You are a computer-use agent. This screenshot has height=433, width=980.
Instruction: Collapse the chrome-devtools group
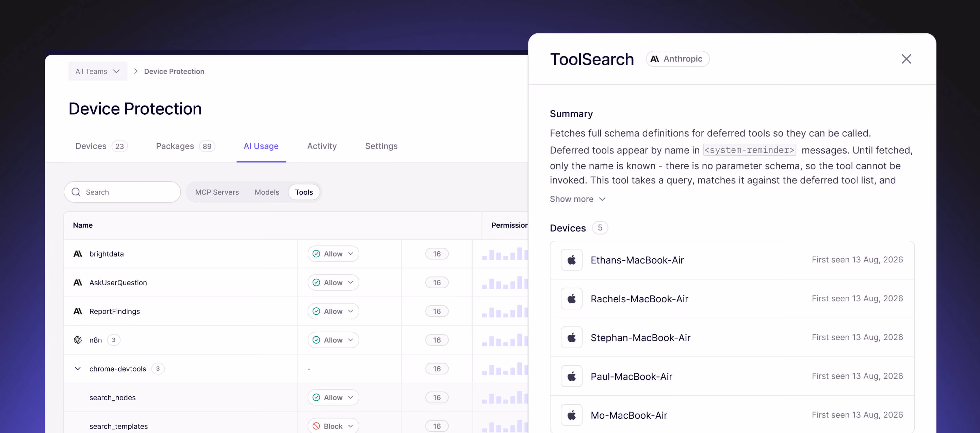pos(78,369)
